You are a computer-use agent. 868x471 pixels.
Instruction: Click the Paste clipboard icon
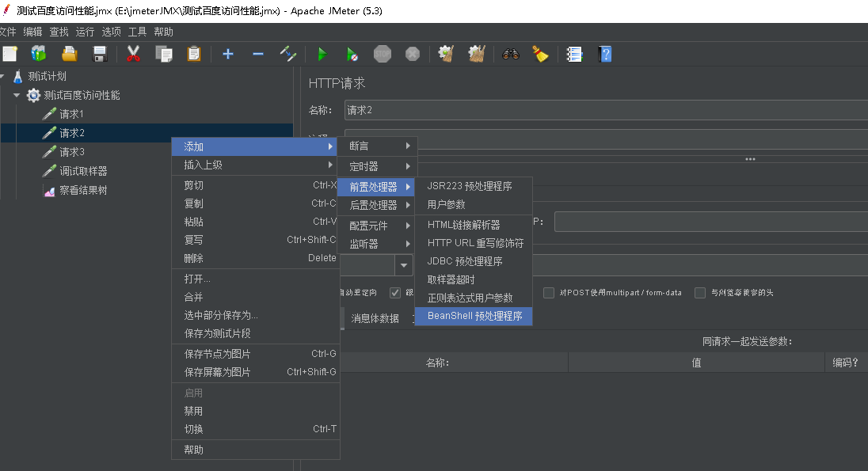click(194, 54)
